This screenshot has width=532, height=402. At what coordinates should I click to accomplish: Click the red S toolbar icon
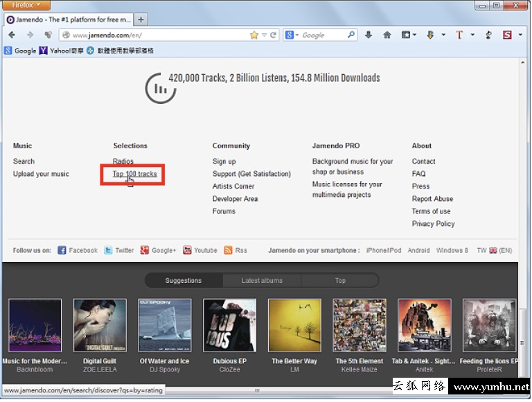click(x=507, y=35)
